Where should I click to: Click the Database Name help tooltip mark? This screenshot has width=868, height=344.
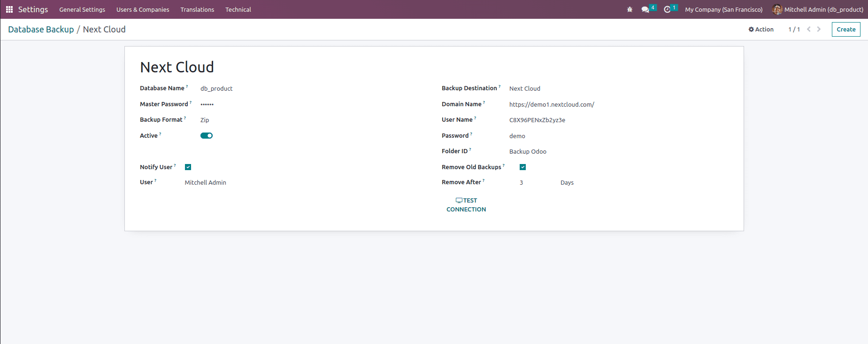pos(187,86)
